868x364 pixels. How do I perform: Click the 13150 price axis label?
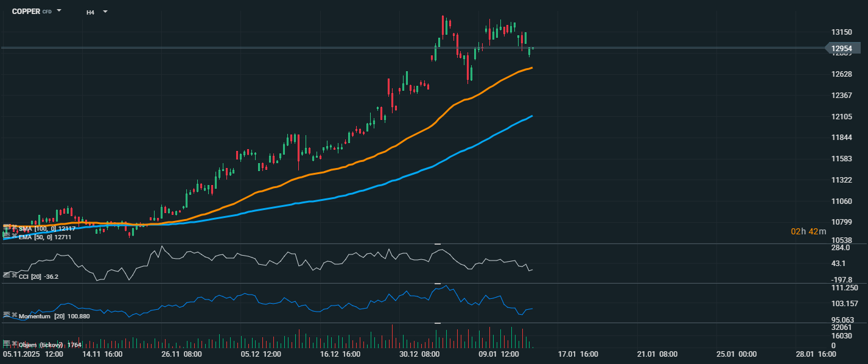click(842, 32)
